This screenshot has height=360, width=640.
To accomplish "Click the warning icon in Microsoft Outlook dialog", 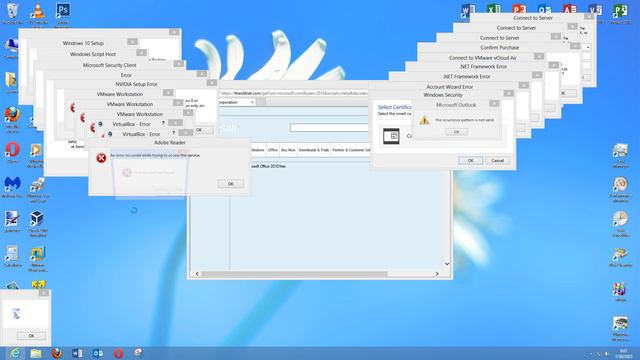I will click(424, 120).
